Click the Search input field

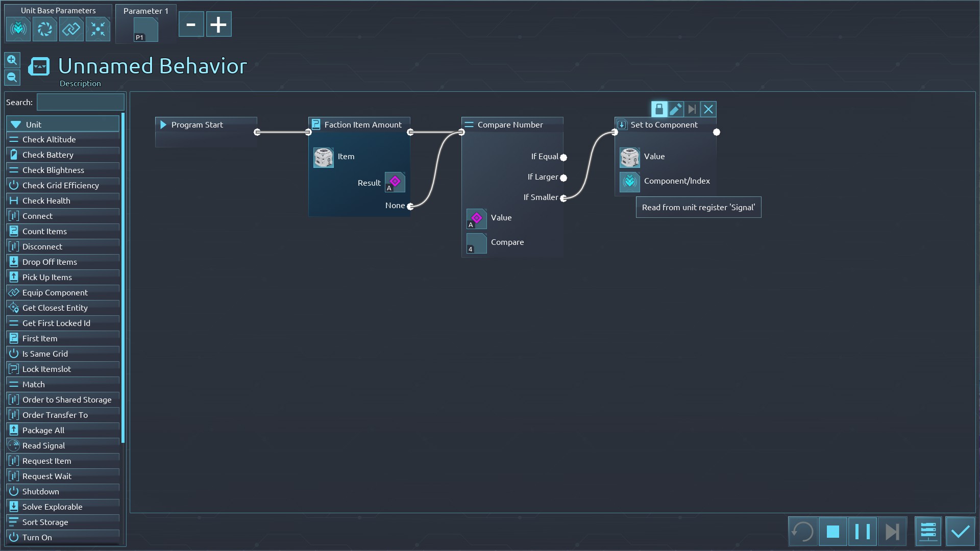(80, 103)
